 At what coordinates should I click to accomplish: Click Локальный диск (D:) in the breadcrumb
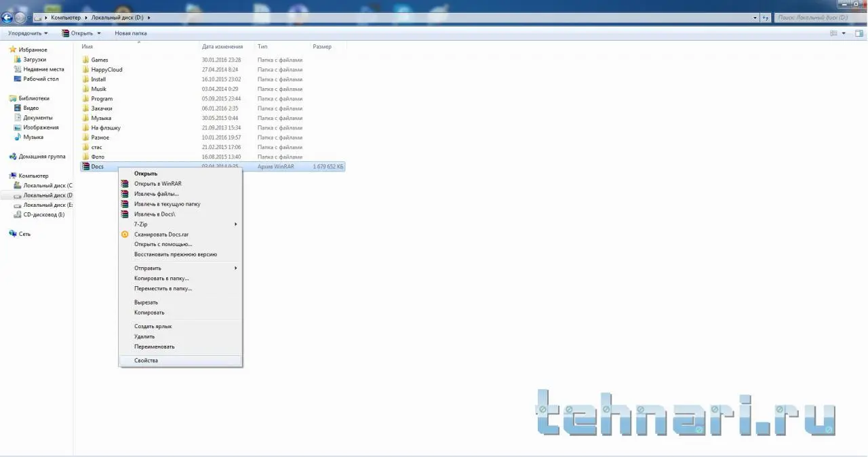point(117,18)
